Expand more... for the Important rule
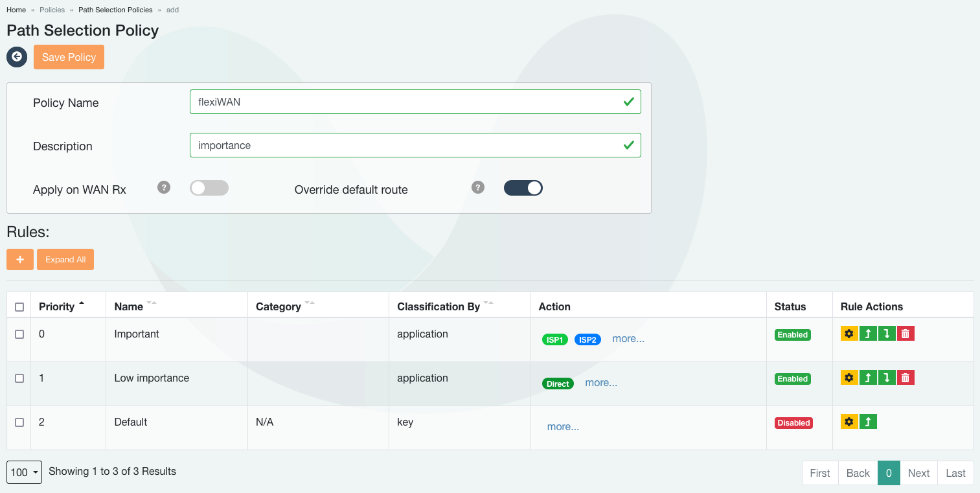This screenshot has height=493, width=980. point(628,339)
